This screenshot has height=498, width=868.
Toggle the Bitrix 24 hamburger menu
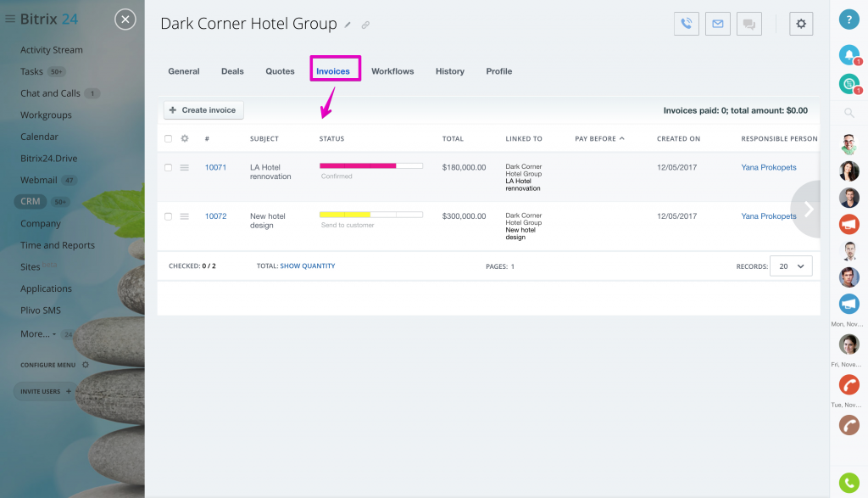click(x=10, y=19)
